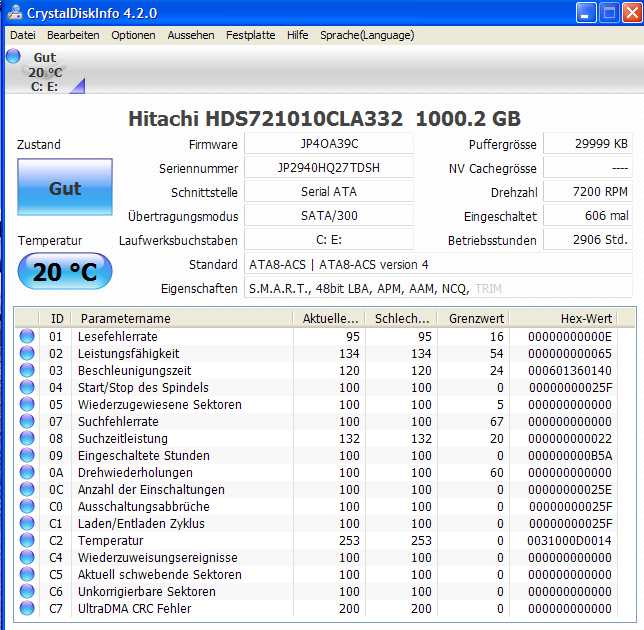Click status icon for Wiederzugewiesene Sektoren
The image size is (644, 630).
27,404
